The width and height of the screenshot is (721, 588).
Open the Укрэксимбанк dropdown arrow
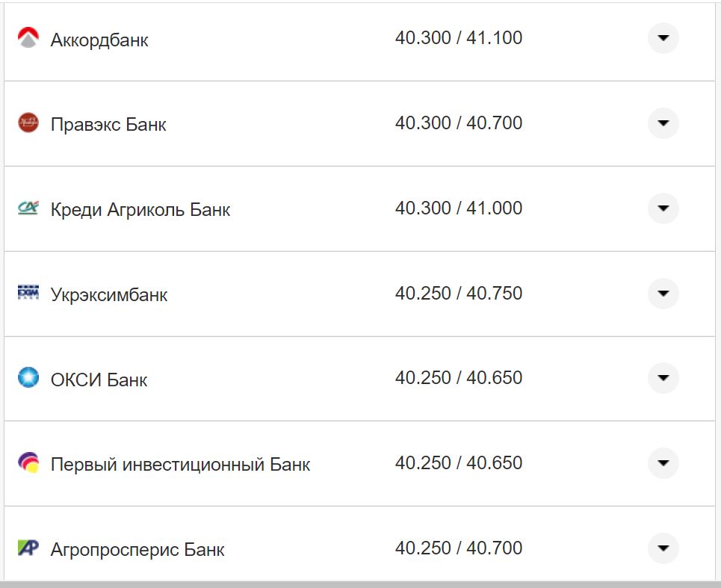tap(662, 293)
